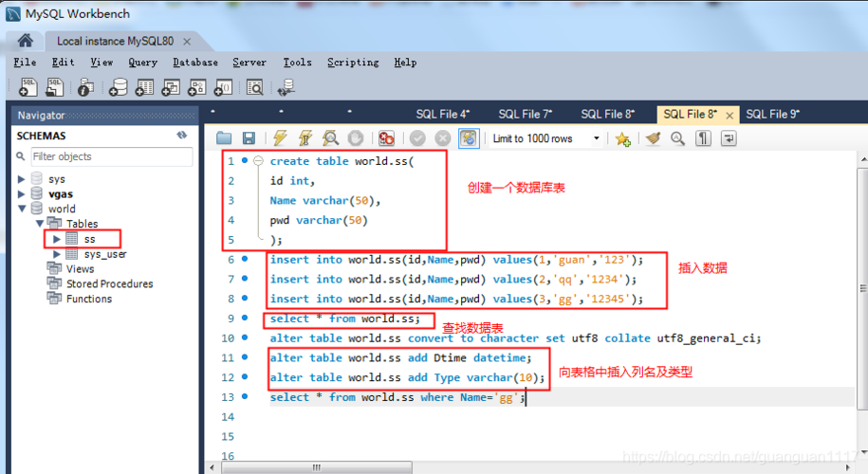Close the highlighted SQL File 8* tab

click(729, 115)
